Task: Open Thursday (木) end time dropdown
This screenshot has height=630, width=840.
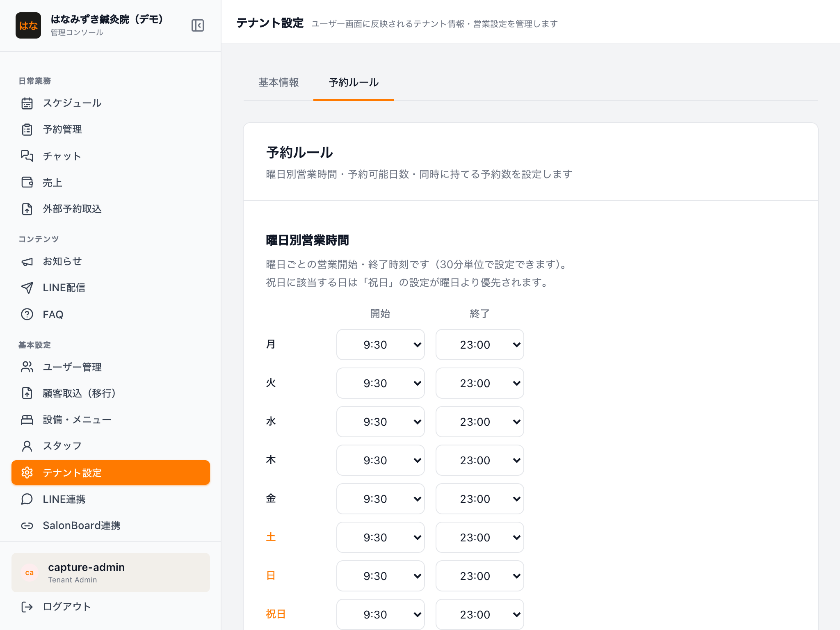Action: pos(480,460)
